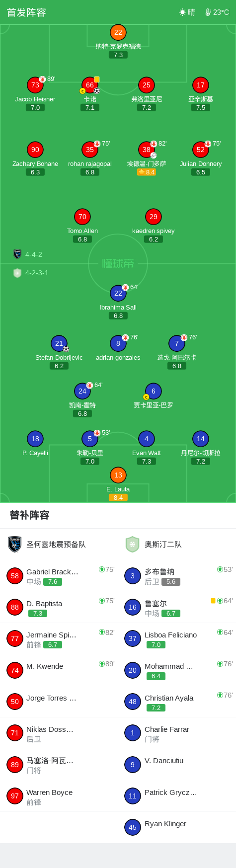Select orange goalkeeper 13 E. Lauta

coord(118,475)
